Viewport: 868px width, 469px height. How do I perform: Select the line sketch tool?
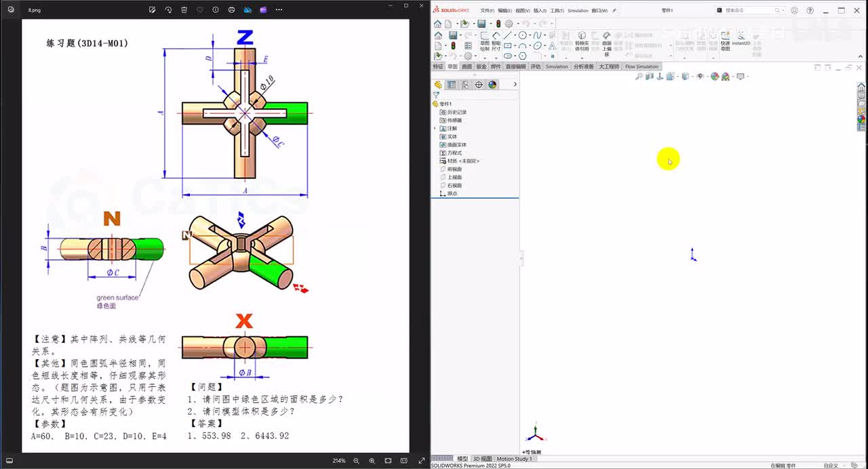pos(507,35)
